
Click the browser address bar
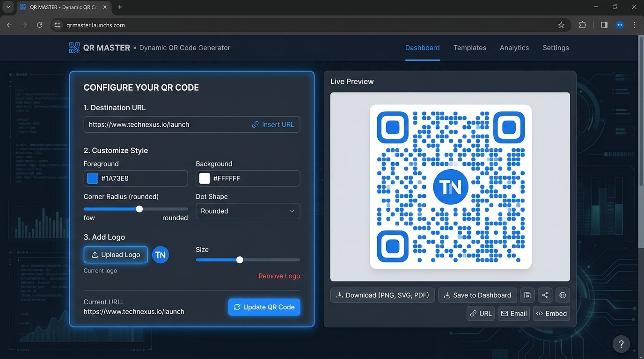(x=311, y=25)
